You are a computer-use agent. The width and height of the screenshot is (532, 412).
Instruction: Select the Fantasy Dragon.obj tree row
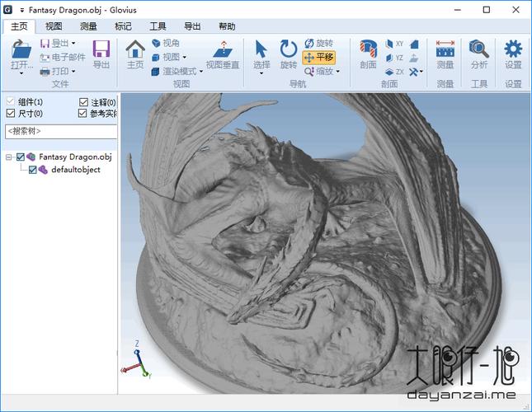click(x=75, y=157)
